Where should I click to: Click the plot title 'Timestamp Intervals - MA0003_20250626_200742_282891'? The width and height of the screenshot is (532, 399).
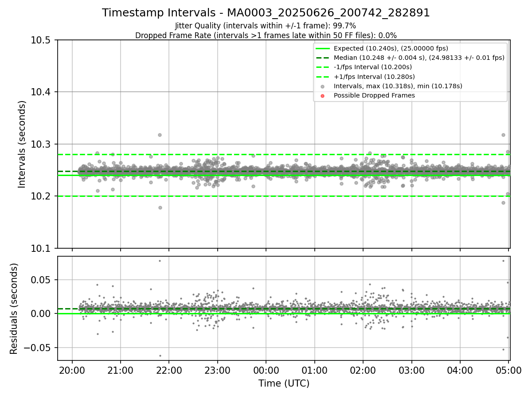266,13
